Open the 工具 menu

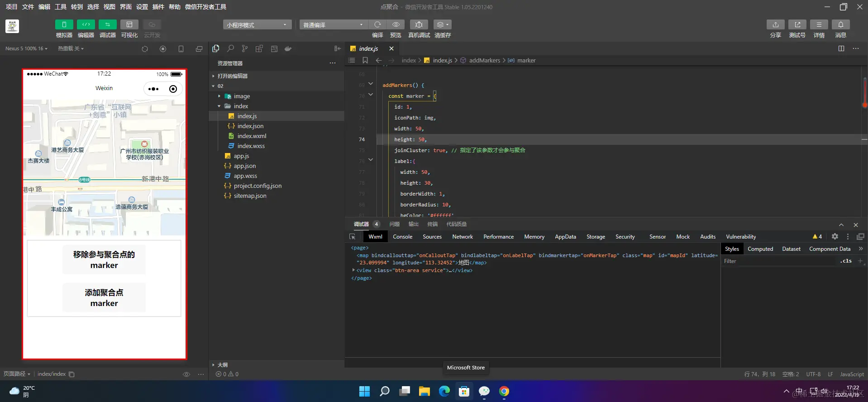tap(61, 7)
